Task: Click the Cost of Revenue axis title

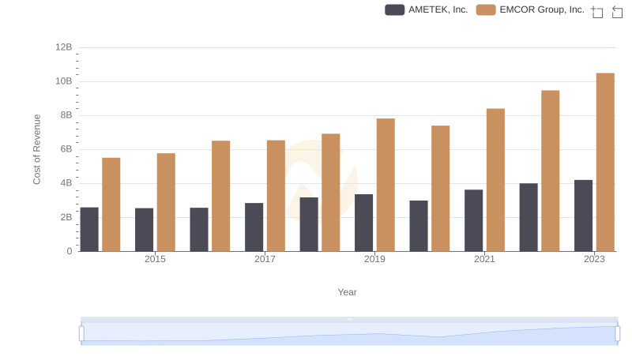Action: [x=36, y=149]
